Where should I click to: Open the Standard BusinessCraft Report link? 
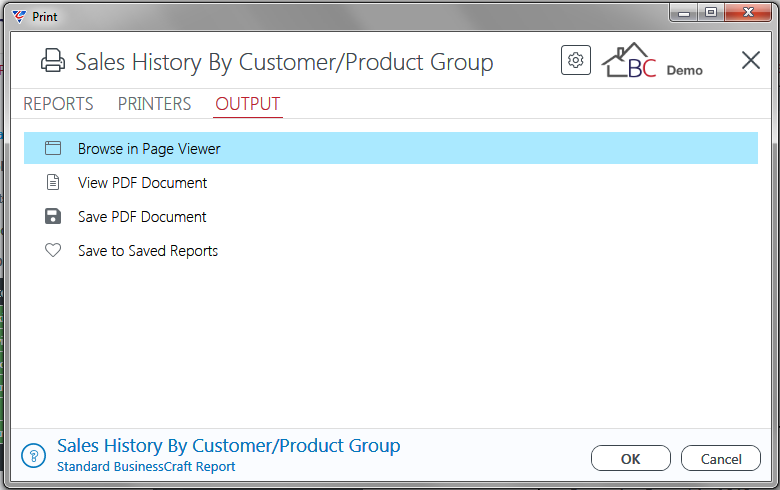click(146, 467)
